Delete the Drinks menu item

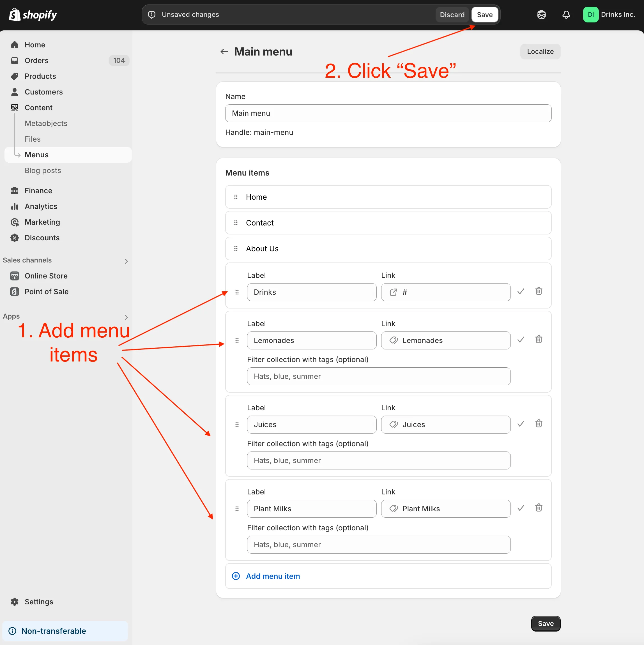539,291
